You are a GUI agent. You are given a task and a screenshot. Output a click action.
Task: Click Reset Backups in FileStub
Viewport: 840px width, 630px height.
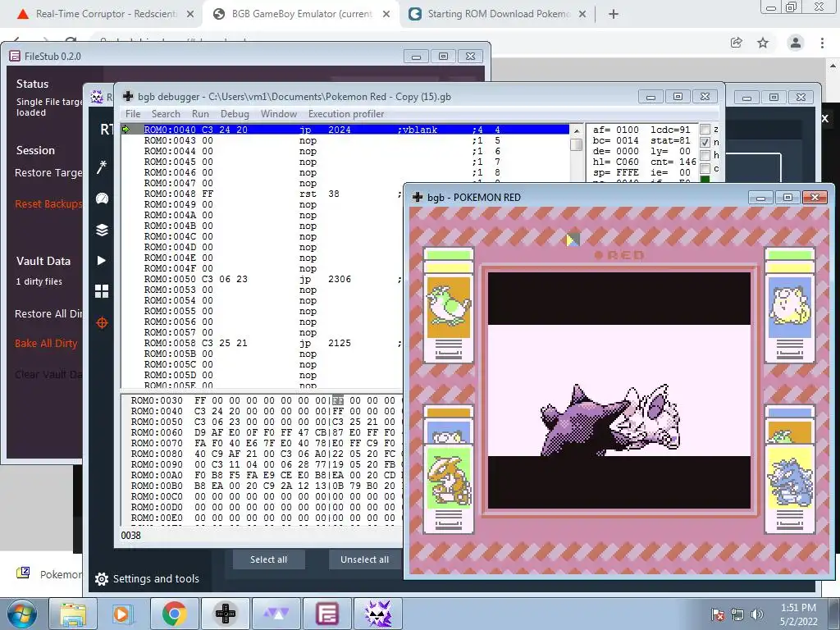pos(48,204)
